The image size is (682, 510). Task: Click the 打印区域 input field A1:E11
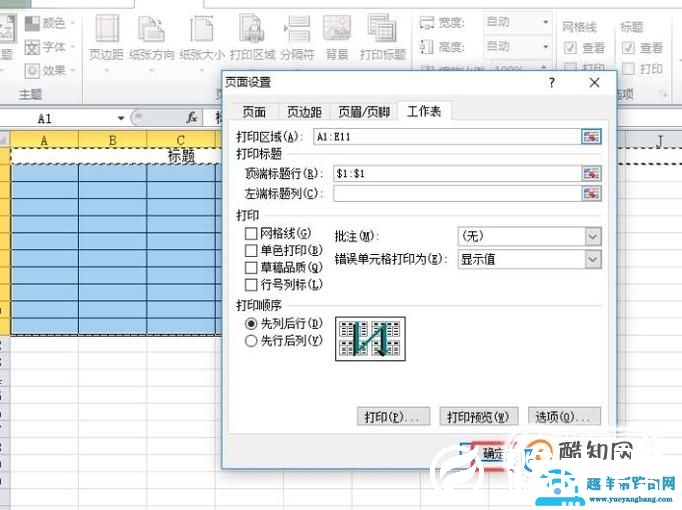[x=447, y=137]
